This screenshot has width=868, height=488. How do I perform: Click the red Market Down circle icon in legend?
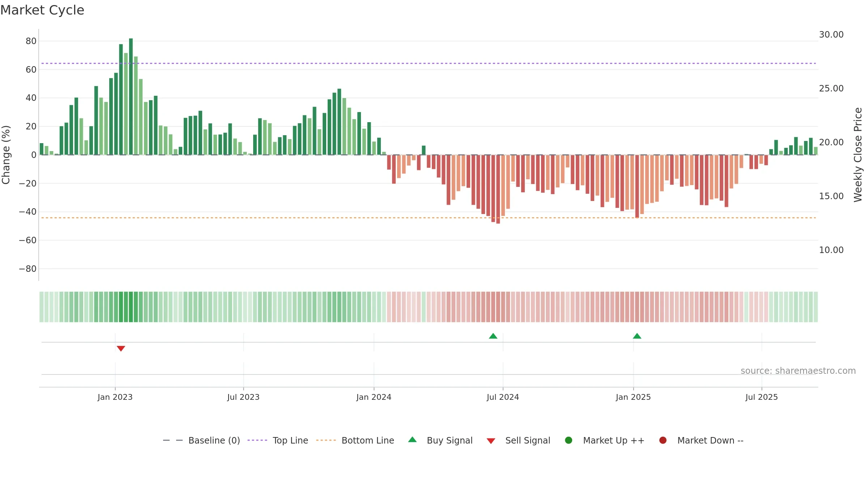click(x=663, y=440)
